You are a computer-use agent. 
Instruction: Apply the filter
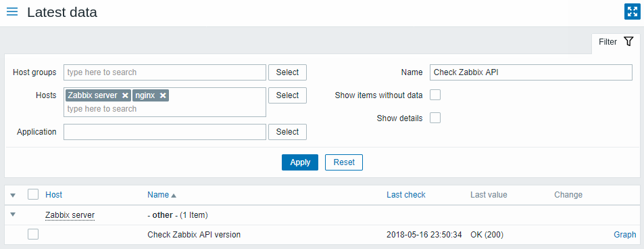click(300, 162)
